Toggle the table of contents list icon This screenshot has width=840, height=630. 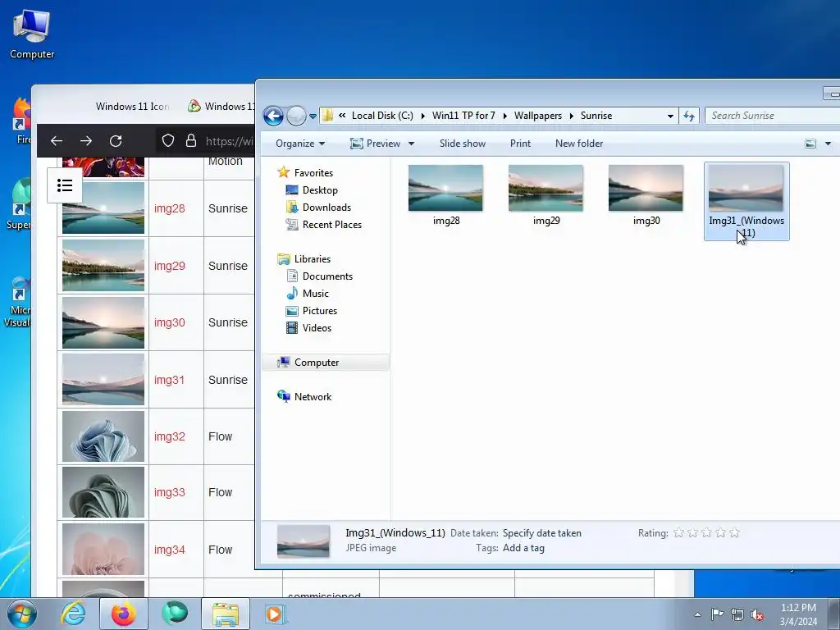pos(65,185)
